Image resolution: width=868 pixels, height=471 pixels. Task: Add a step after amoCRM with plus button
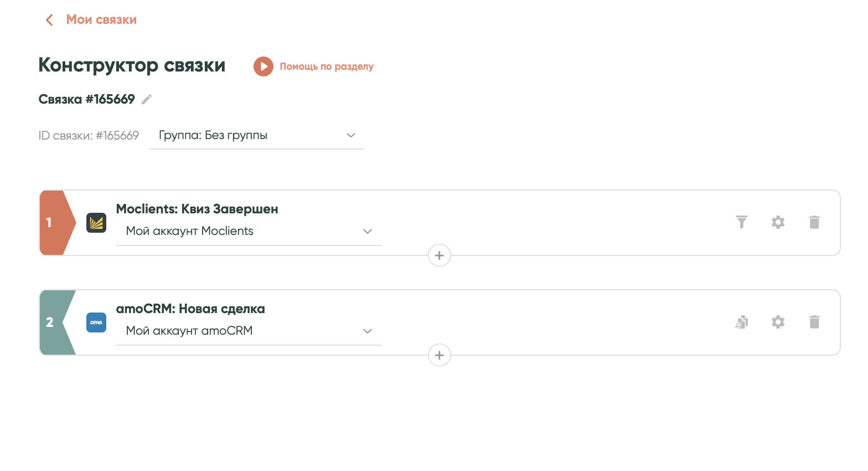coord(440,355)
